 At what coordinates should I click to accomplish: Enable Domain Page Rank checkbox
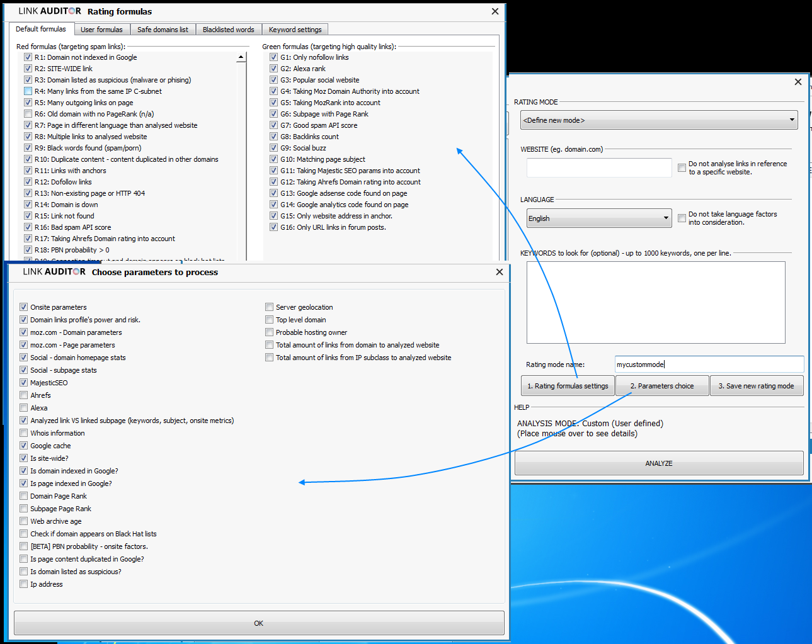coord(23,496)
